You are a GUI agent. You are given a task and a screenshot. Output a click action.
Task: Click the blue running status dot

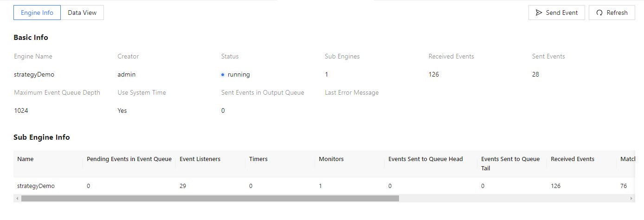223,74
